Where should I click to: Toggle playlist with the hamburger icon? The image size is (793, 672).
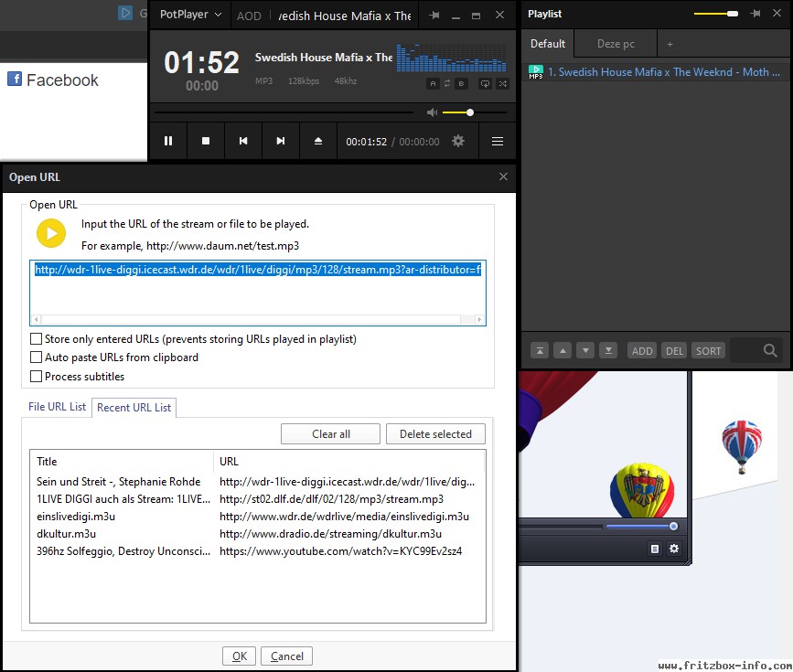498,142
